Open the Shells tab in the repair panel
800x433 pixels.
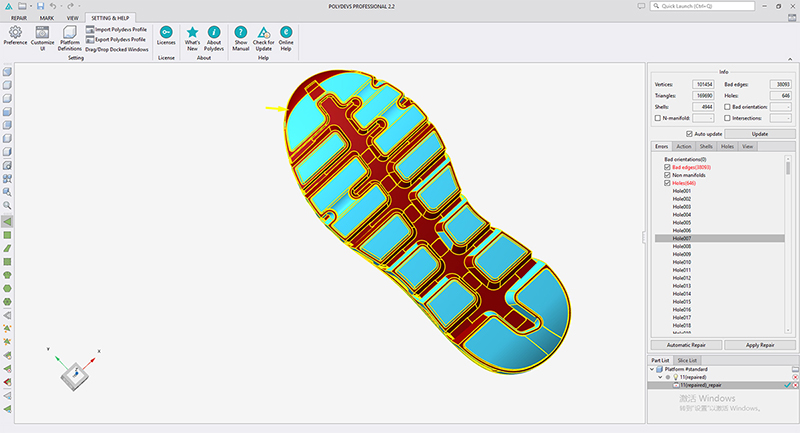tap(706, 146)
